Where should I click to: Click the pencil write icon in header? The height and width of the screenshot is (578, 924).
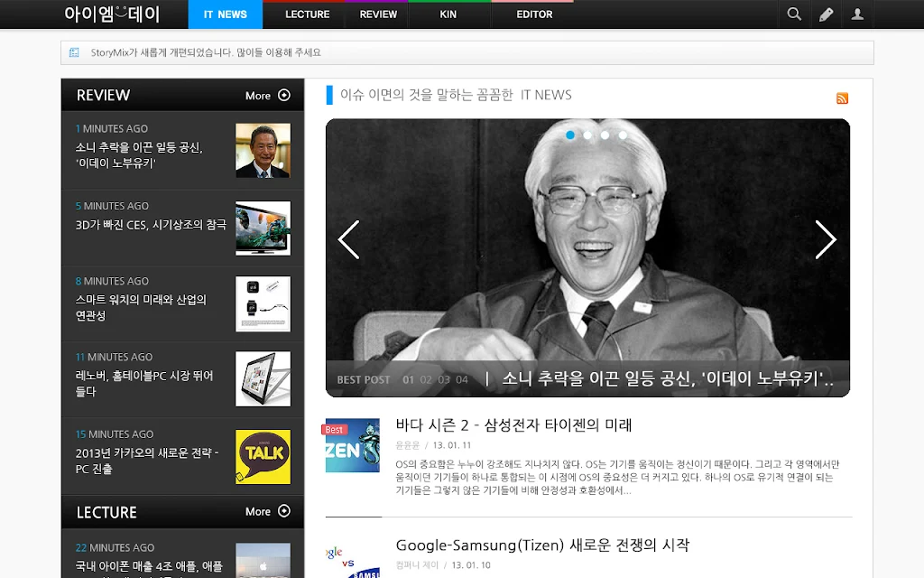827,14
